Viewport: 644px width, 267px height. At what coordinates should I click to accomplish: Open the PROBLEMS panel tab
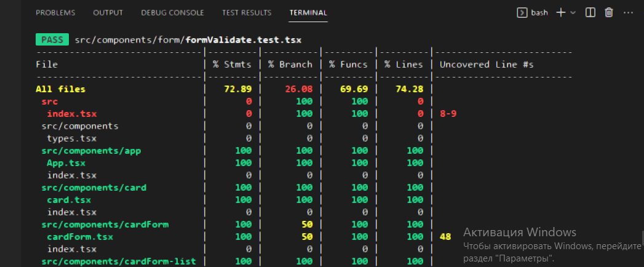point(55,13)
